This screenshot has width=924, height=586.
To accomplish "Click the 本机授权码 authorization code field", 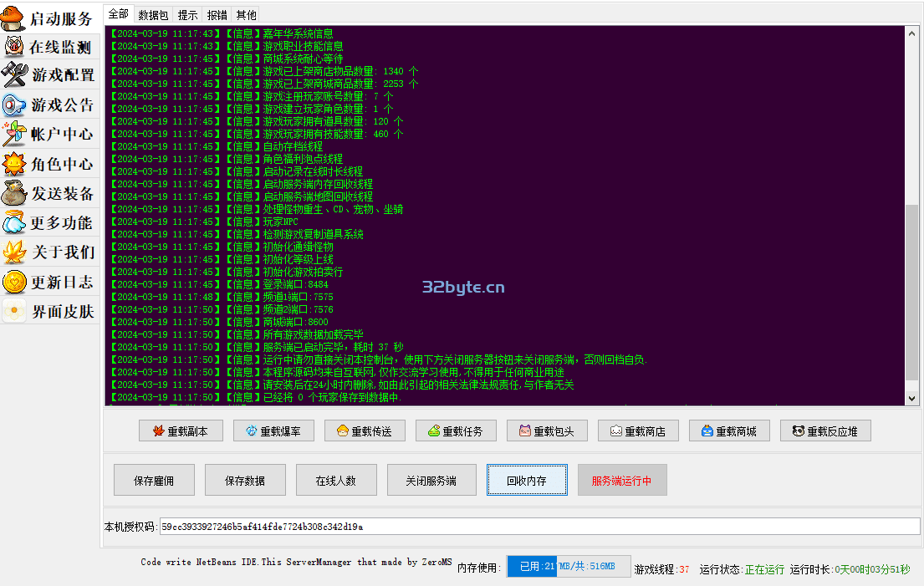I will pyautogui.click(x=539, y=527).
